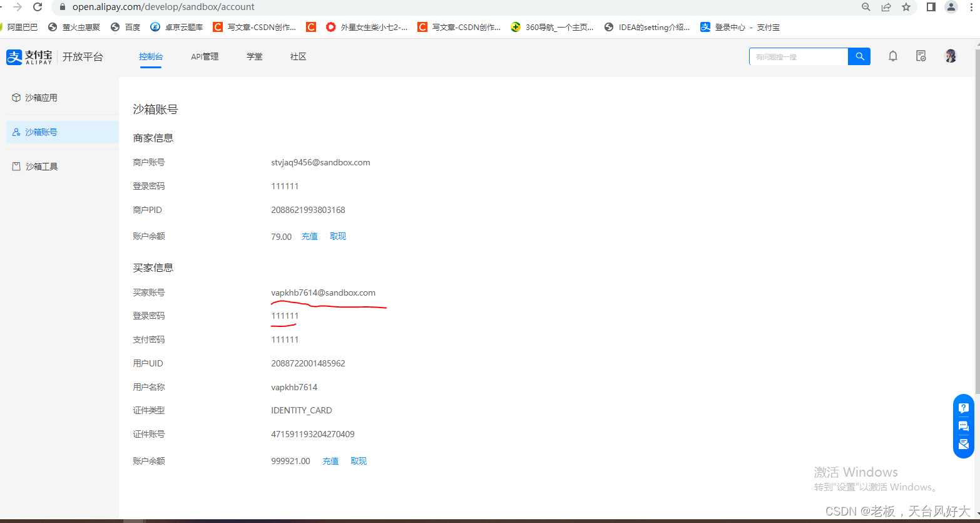Go forward with browser arrow
This screenshot has height=523, width=980.
point(18,7)
